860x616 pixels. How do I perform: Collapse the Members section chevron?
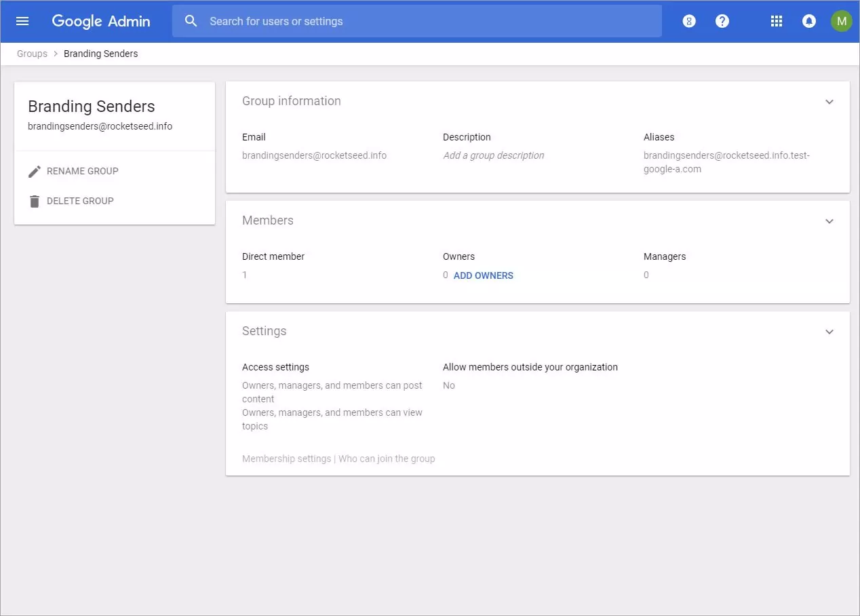click(829, 221)
